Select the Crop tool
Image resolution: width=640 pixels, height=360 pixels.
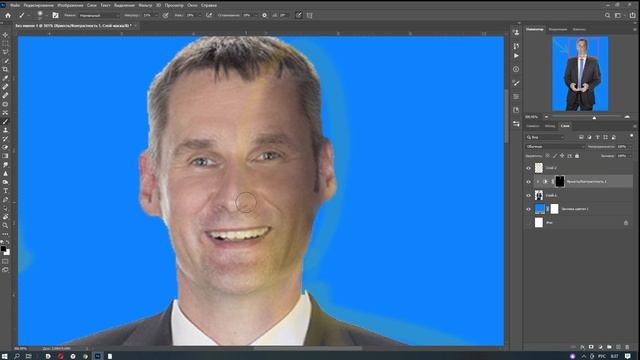tap(5, 69)
